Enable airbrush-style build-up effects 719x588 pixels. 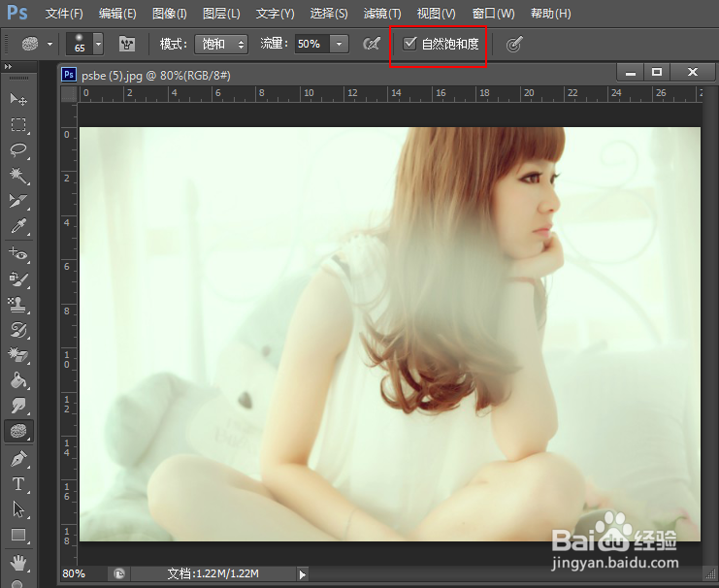pyautogui.click(x=372, y=44)
